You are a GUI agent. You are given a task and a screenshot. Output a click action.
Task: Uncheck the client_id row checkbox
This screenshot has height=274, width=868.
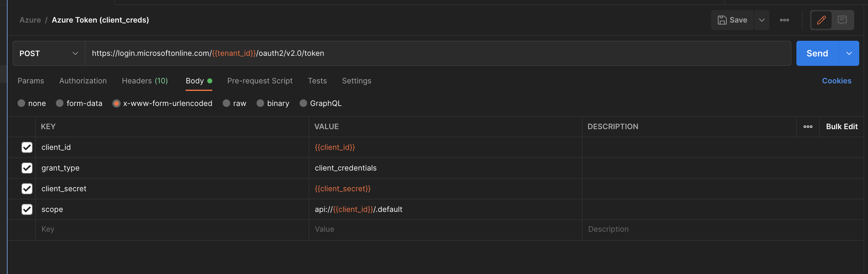[27, 147]
